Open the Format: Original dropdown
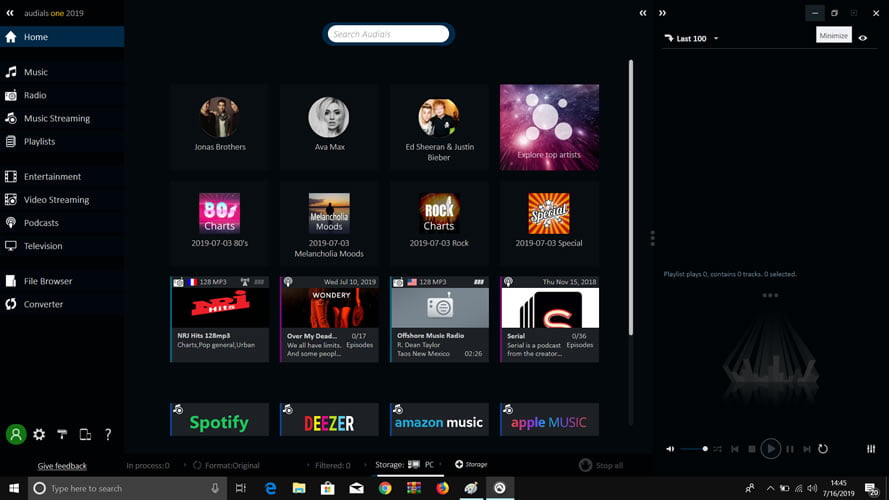The width and height of the screenshot is (889, 500). click(231, 465)
